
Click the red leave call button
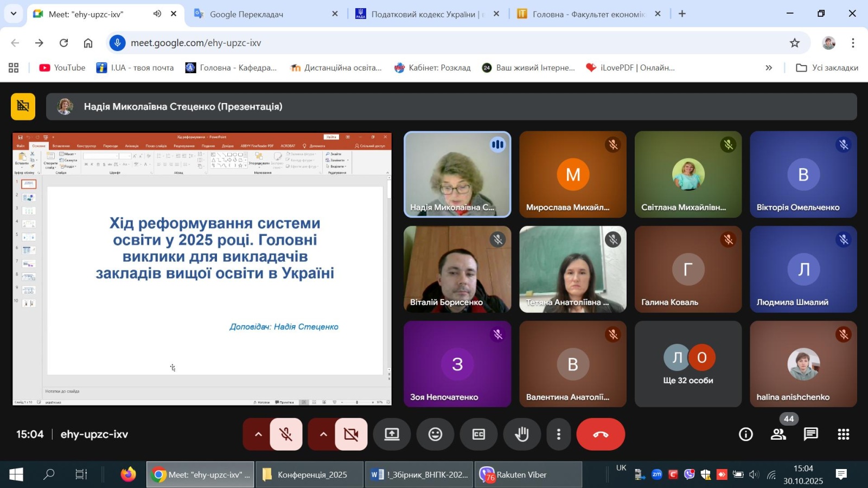600,434
